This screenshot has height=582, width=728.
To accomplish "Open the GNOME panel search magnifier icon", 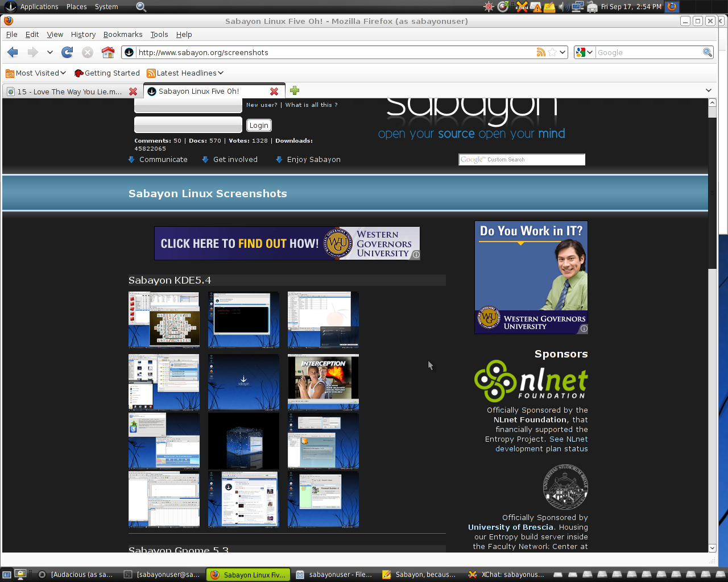I will [x=142, y=7].
